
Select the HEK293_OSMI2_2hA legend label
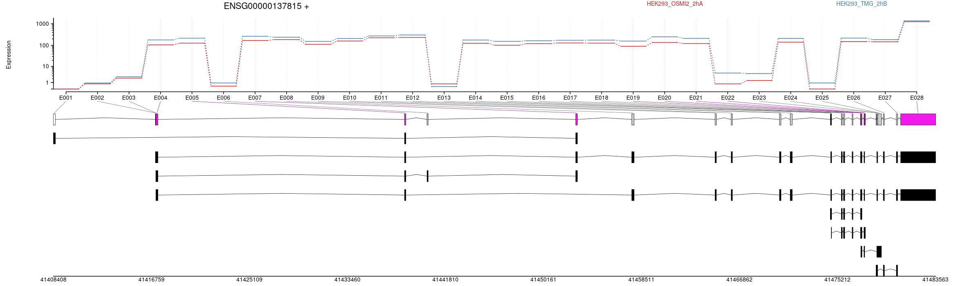[x=675, y=4]
